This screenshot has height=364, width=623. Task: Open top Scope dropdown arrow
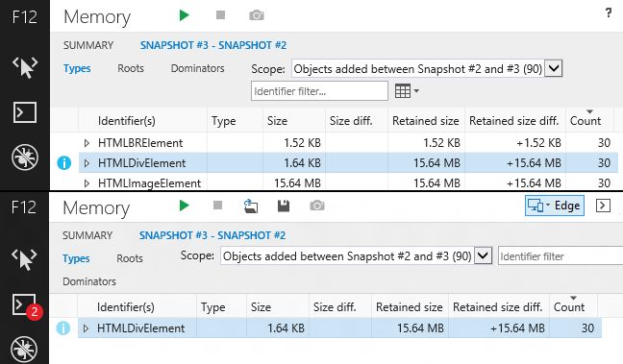click(554, 69)
